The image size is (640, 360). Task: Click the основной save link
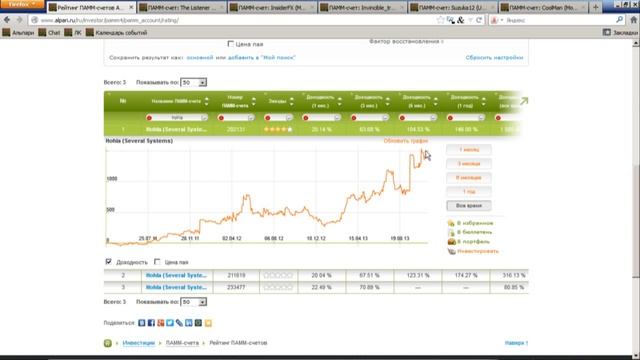pyautogui.click(x=200, y=58)
